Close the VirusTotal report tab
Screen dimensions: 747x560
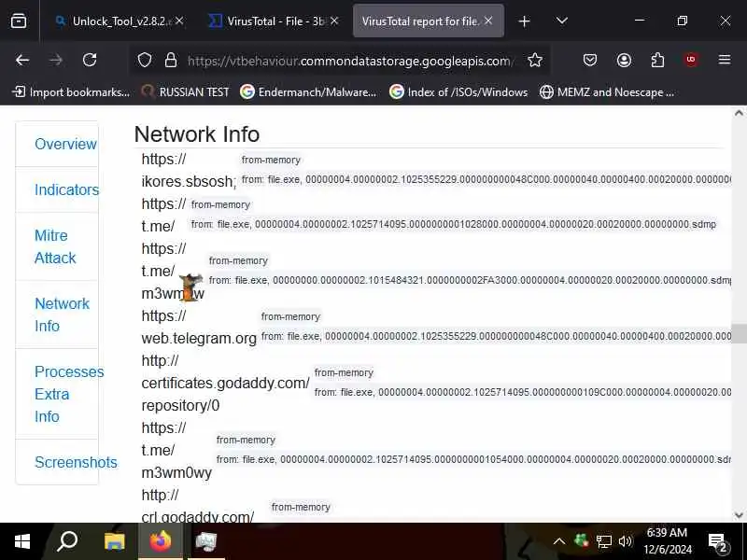[488, 21]
